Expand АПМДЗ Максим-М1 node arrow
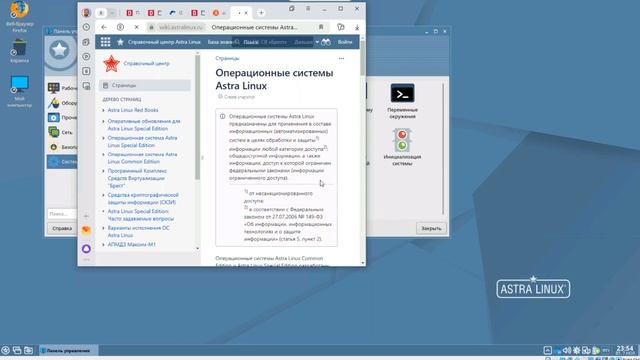This screenshot has height=360, width=640. click(104, 244)
